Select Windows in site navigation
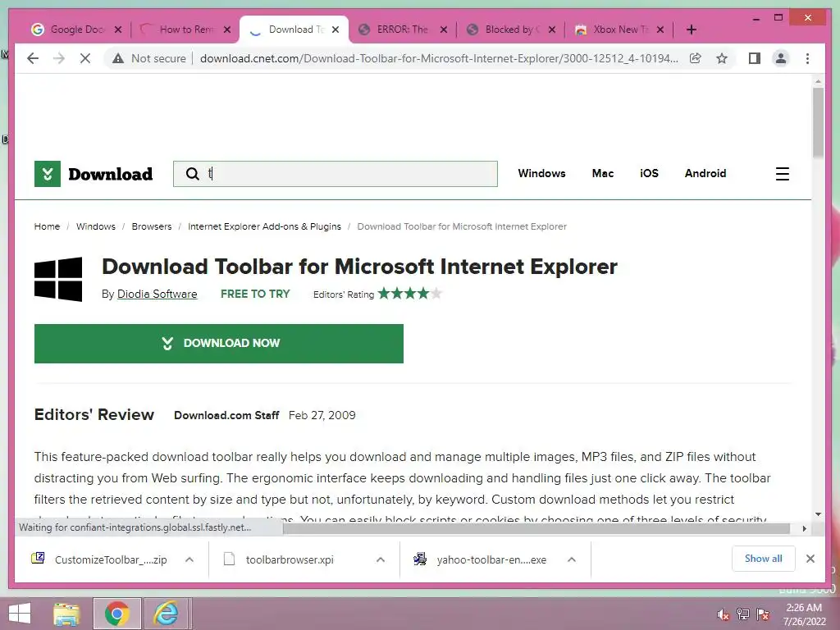This screenshot has width=840, height=630. (x=541, y=173)
